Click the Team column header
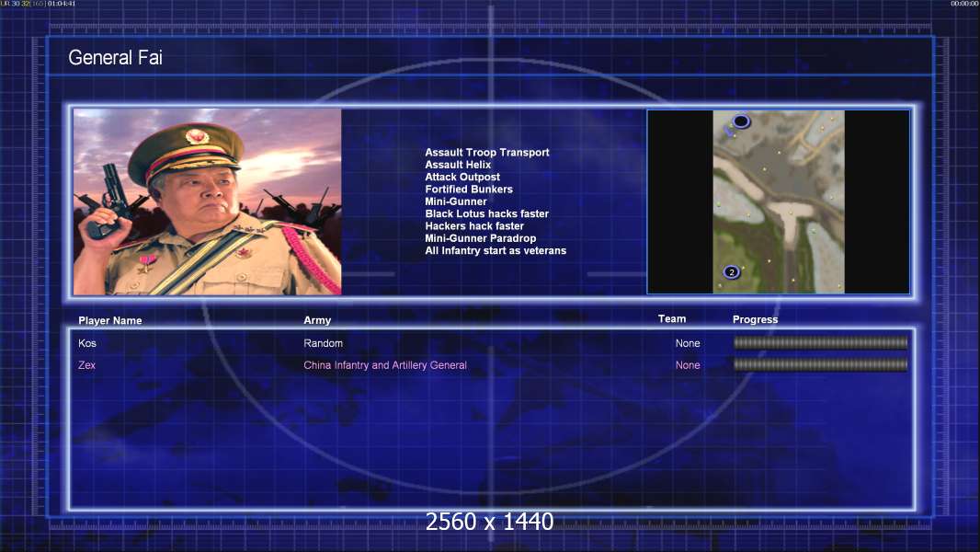The width and height of the screenshot is (980, 552). tap(672, 319)
